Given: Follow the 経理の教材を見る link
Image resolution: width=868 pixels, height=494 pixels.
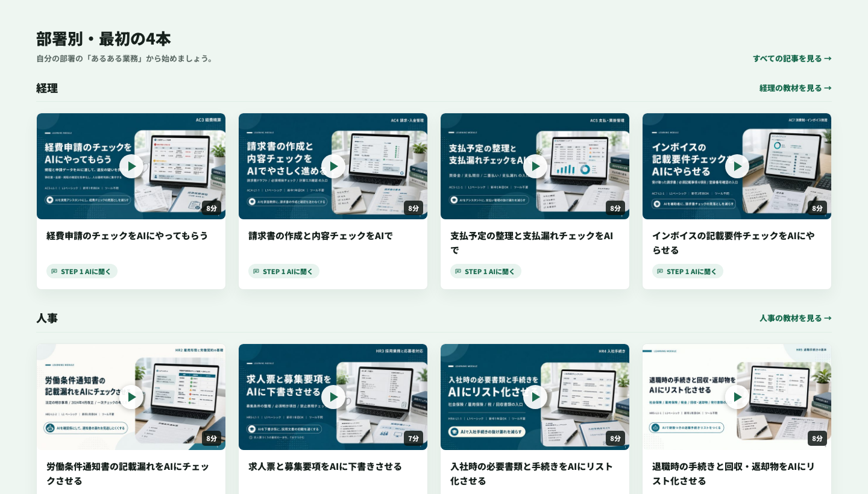Looking at the screenshot, I should (796, 88).
